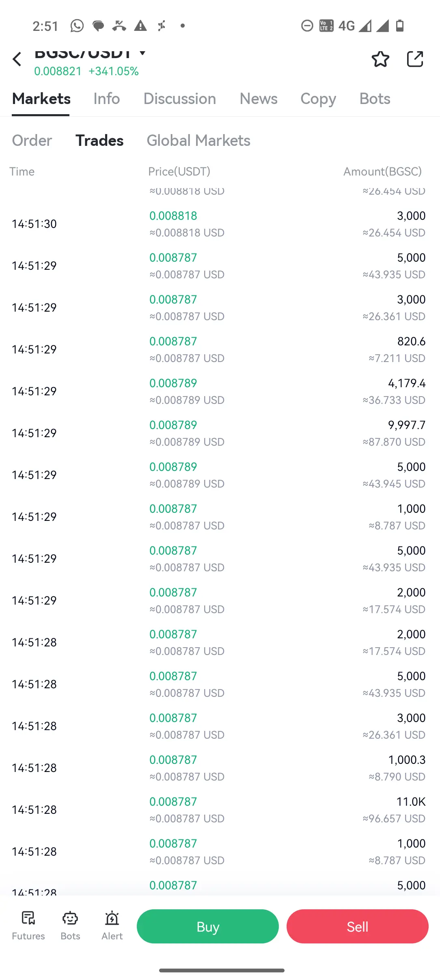Viewport: 440px width, 980px height.
Task: Tap the red Sell button
Action: pos(358,926)
